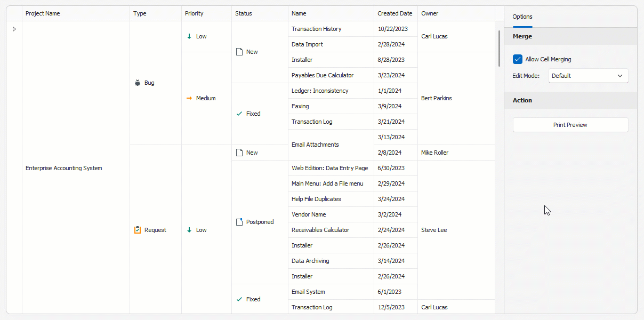Select the Receivables Calculator cell
The image size is (644, 320).
[331, 230]
